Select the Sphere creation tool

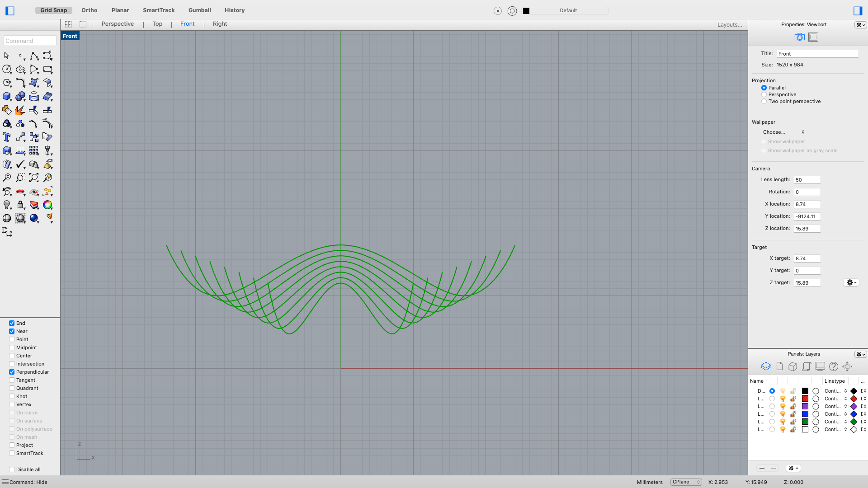pyautogui.click(x=20, y=97)
